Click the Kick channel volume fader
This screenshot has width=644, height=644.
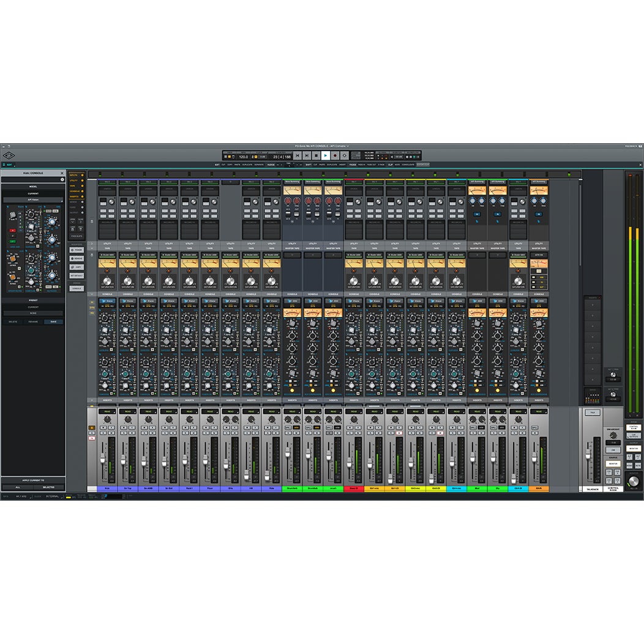click(x=103, y=459)
